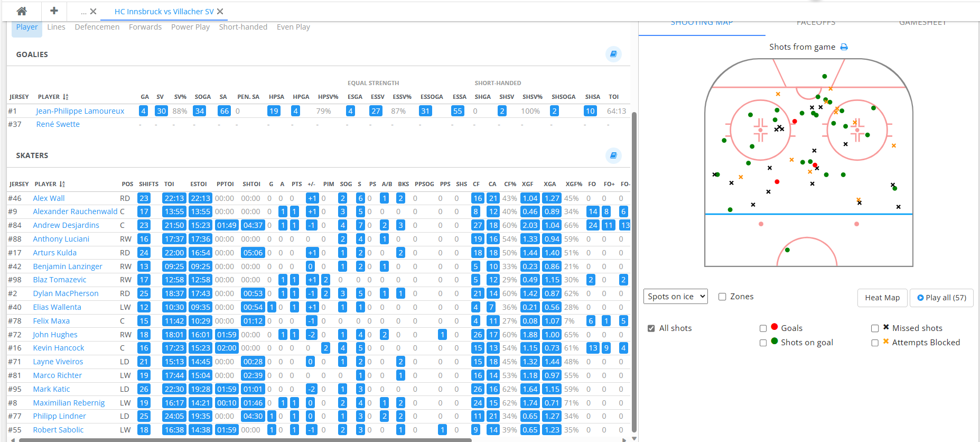Print the Shots from game map
Viewport: 980px width, 442px height.
[x=844, y=47]
